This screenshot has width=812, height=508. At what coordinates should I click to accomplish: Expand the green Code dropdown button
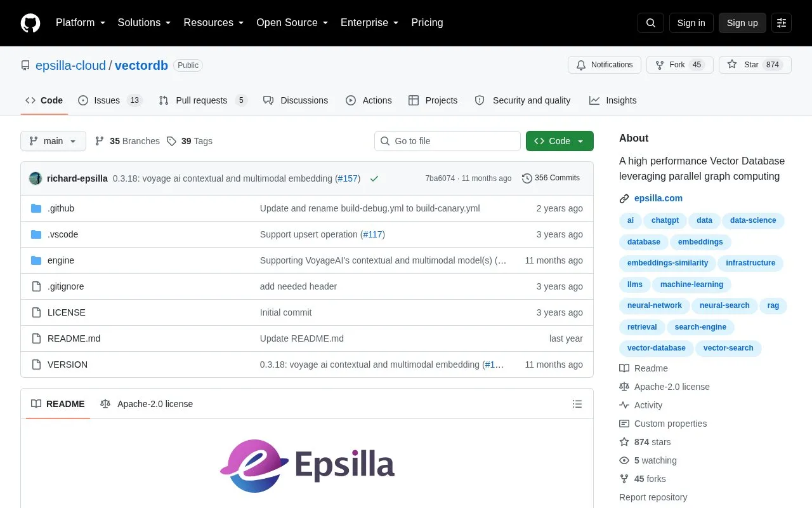pos(560,141)
